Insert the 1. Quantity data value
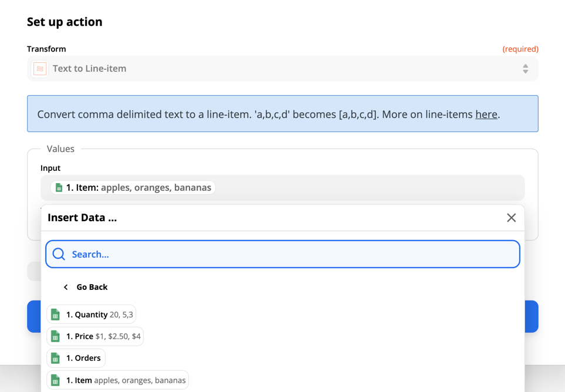 92,314
